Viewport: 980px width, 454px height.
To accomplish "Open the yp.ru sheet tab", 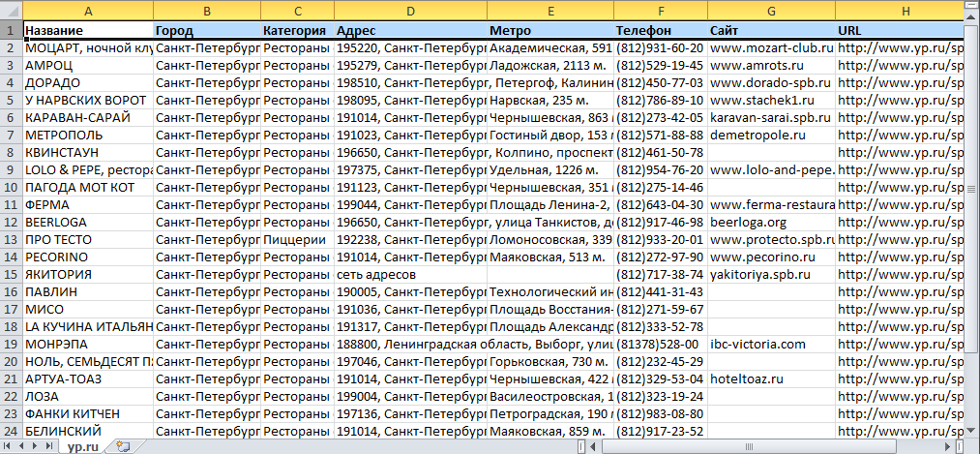I will click(x=82, y=446).
